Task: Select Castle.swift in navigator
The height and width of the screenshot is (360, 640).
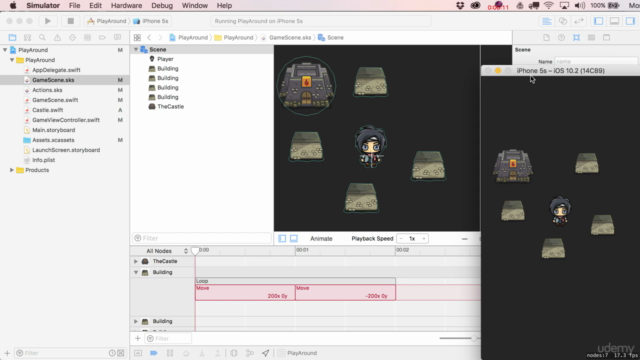Action: (x=48, y=110)
